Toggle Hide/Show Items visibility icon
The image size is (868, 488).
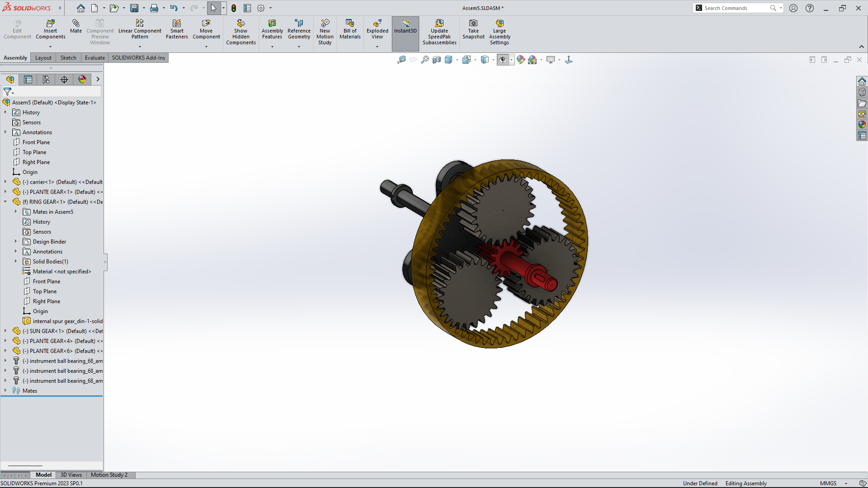[x=503, y=60]
